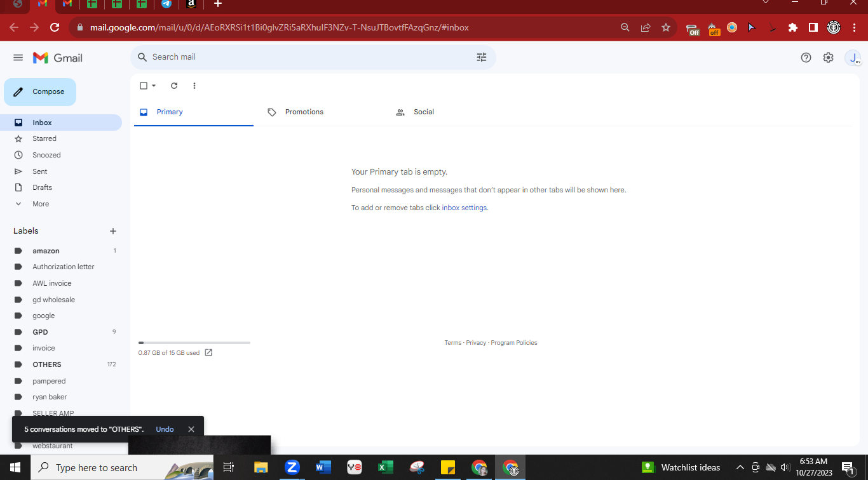The height and width of the screenshot is (480, 868).
Task: Open the Privacy link
Action: 476,343
